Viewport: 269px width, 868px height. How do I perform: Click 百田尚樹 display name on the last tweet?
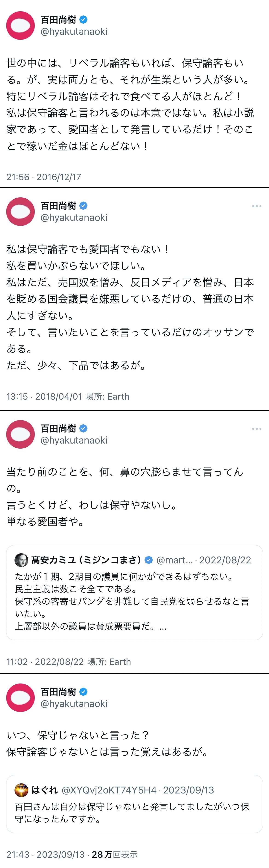point(58,692)
